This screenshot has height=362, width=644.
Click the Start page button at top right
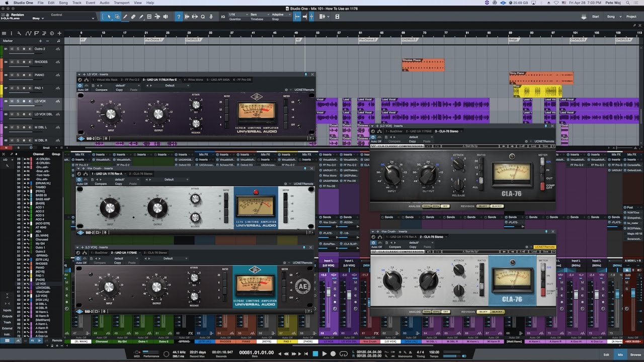pos(596,17)
